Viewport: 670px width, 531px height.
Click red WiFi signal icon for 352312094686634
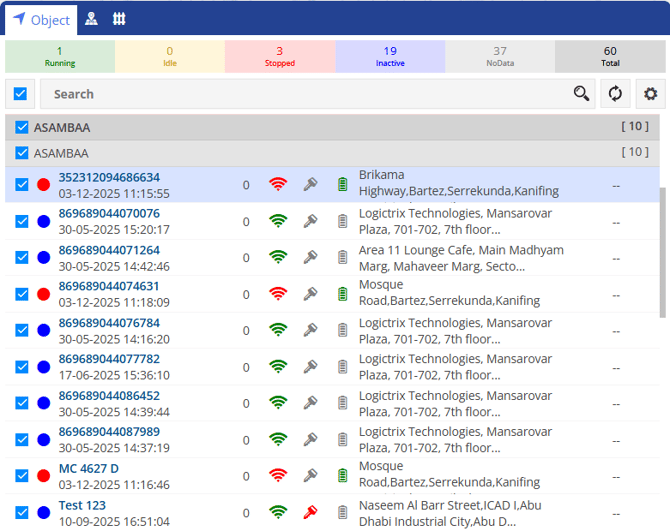[278, 184]
